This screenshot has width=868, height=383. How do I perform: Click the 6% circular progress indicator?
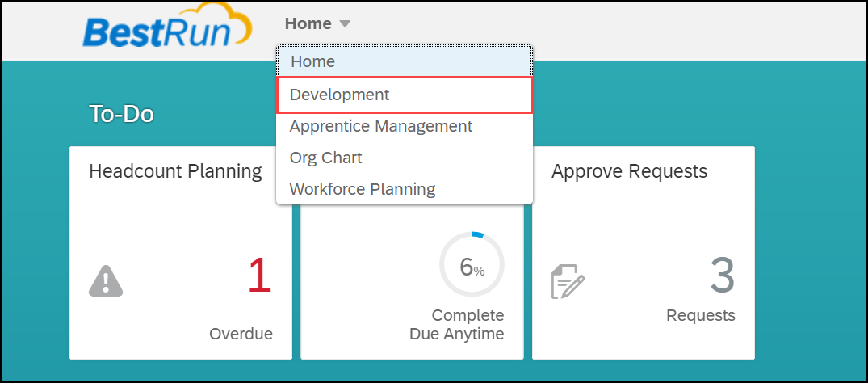click(472, 265)
